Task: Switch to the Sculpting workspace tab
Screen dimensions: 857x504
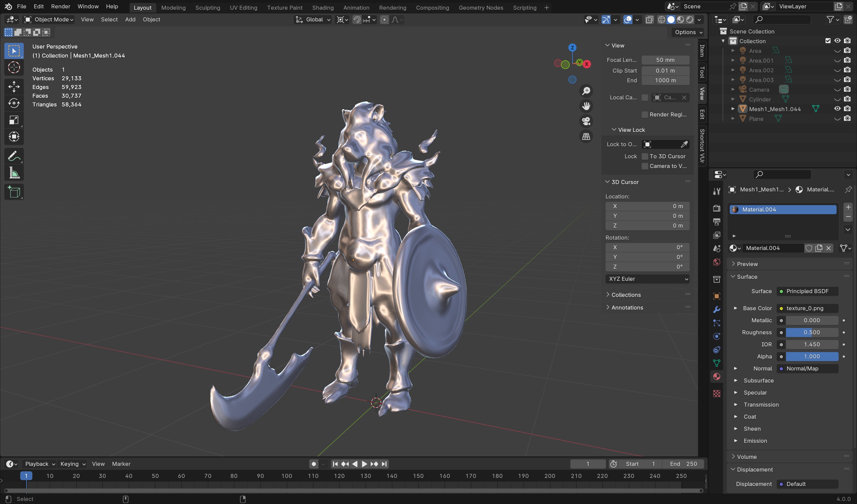Action: [x=208, y=7]
